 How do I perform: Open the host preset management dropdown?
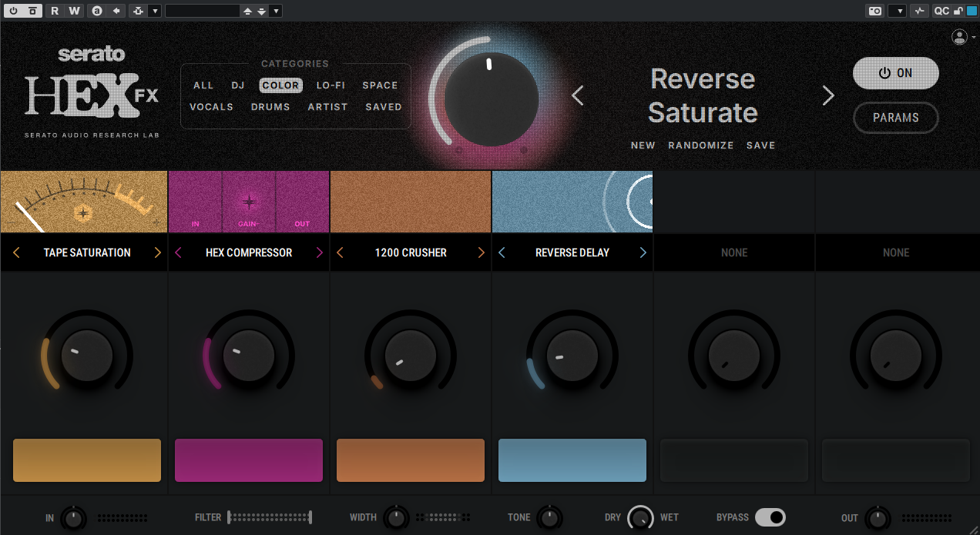pyautogui.click(x=276, y=11)
